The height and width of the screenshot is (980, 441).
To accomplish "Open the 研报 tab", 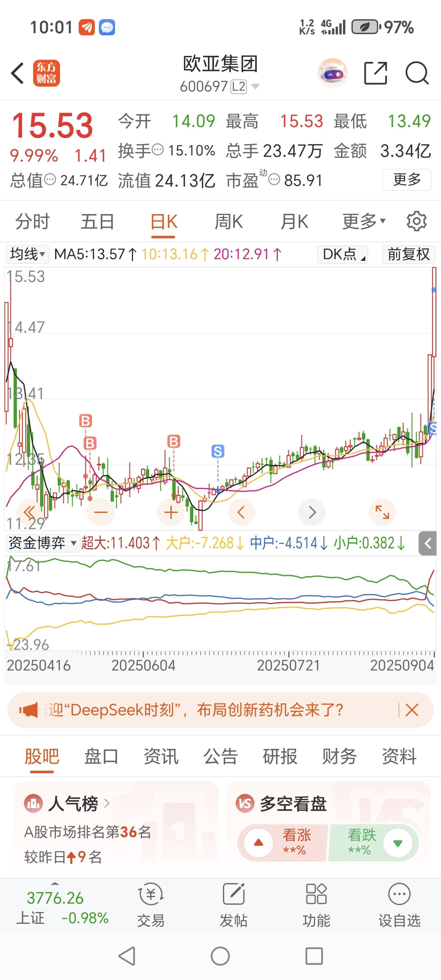I will pyautogui.click(x=280, y=756).
